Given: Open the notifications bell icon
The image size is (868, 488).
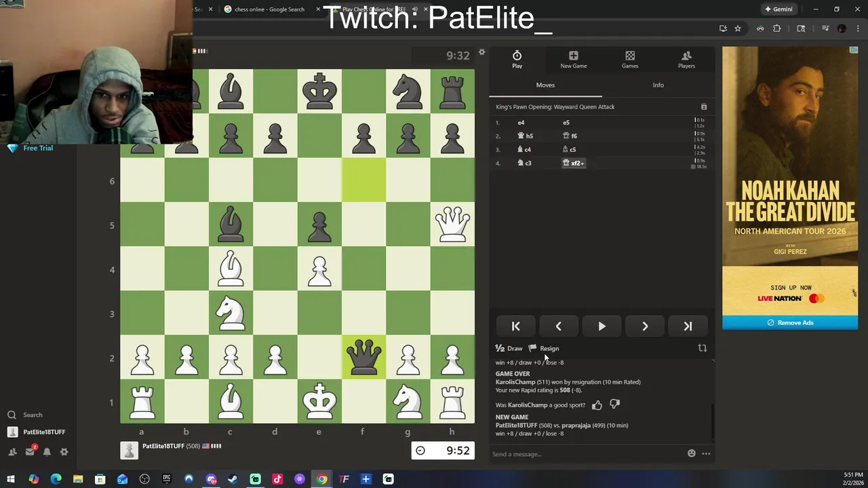Looking at the screenshot, I should [x=47, y=451].
